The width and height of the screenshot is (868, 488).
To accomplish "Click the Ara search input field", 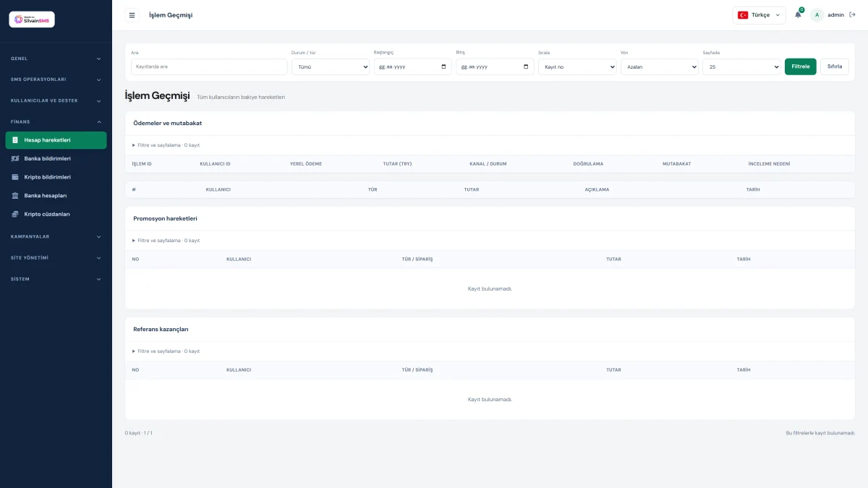I will pos(209,67).
